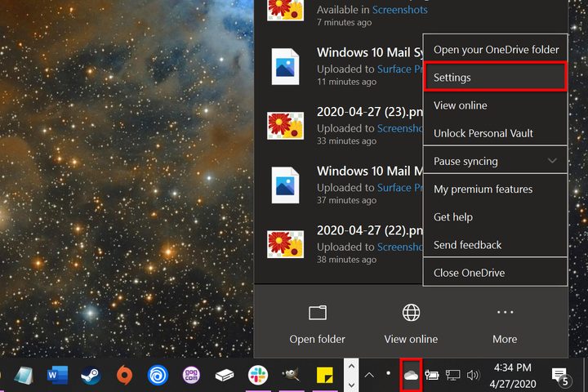Screen dimensions: 588x392
Task: Show hidden tray icons chevron
Action: [369, 375]
